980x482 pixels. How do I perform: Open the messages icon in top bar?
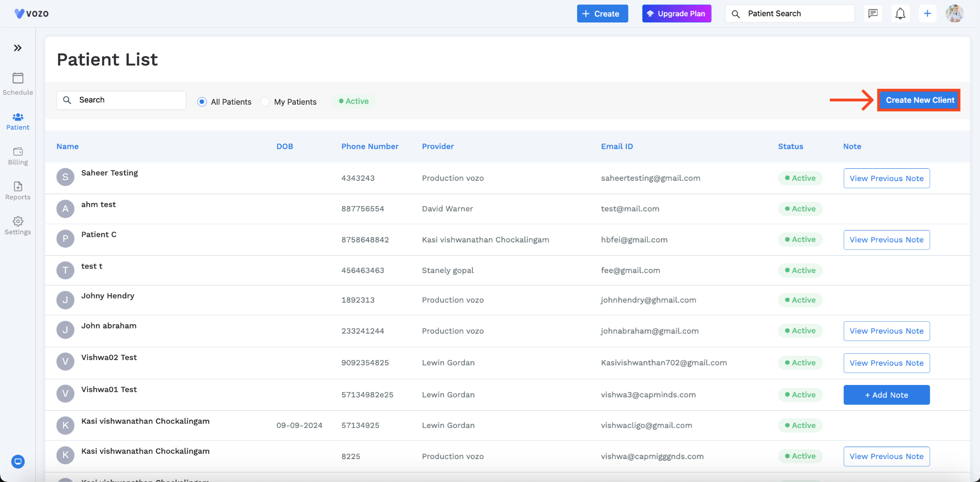873,13
